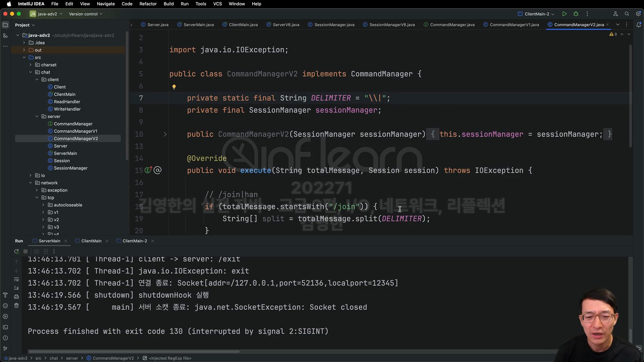This screenshot has width=644, height=362.
Task: Open the Refactor menu
Action: (x=148, y=4)
